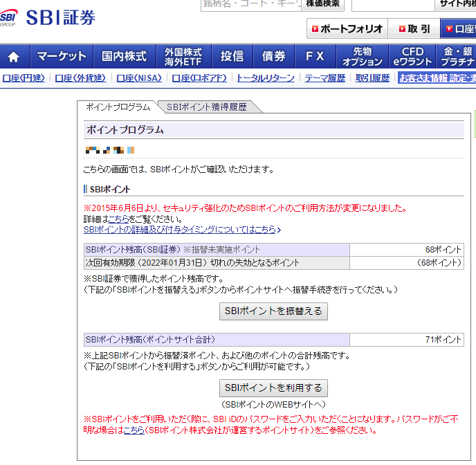Click the 取引 button

[414, 29]
